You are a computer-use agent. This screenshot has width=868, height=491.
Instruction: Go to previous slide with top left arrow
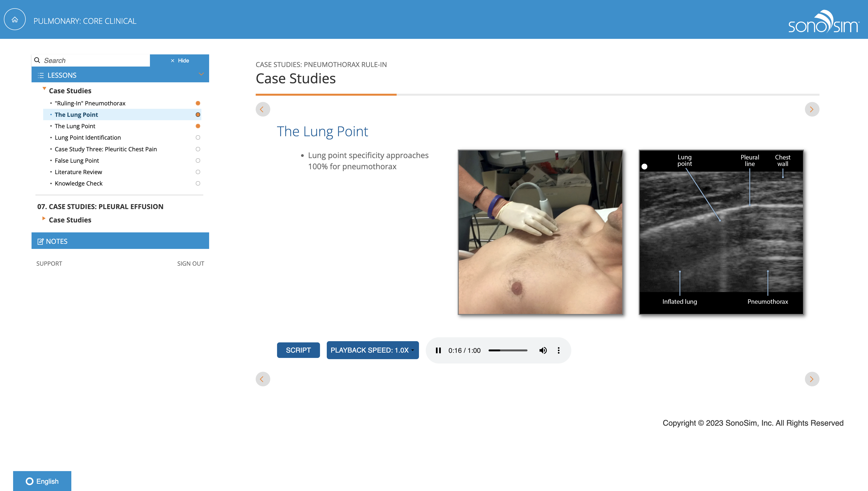tap(262, 109)
